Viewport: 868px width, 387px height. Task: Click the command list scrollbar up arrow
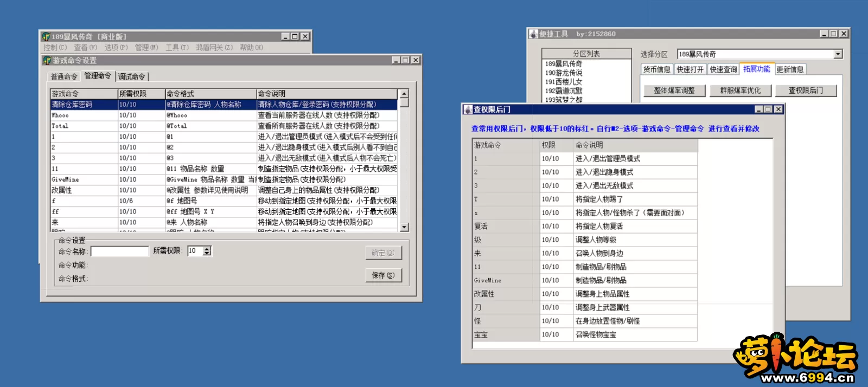coord(404,94)
